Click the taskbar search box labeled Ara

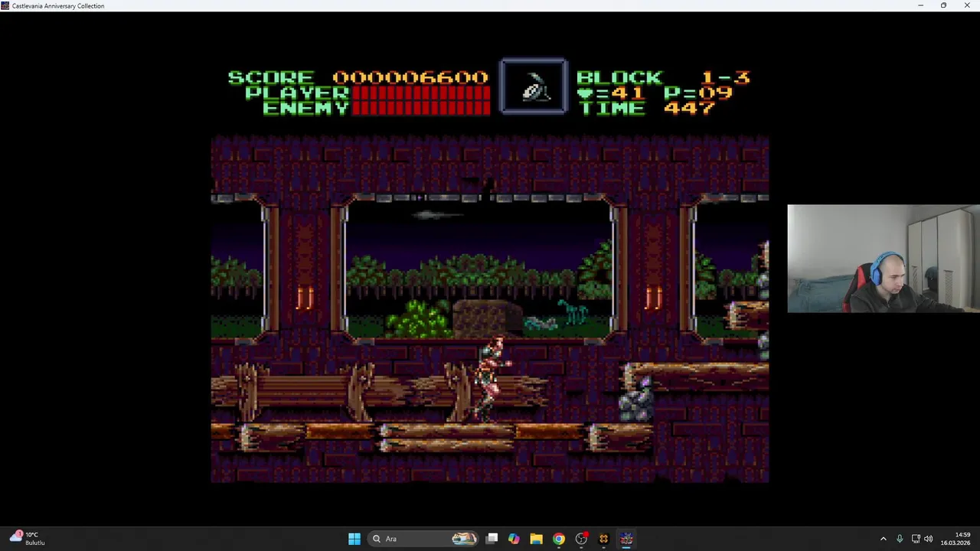click(423, 539)
